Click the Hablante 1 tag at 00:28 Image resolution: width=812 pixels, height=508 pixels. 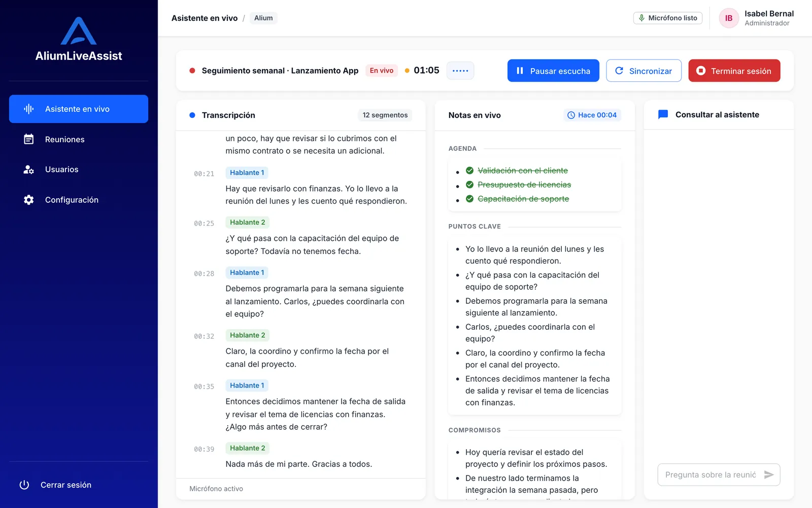[247, 273]
